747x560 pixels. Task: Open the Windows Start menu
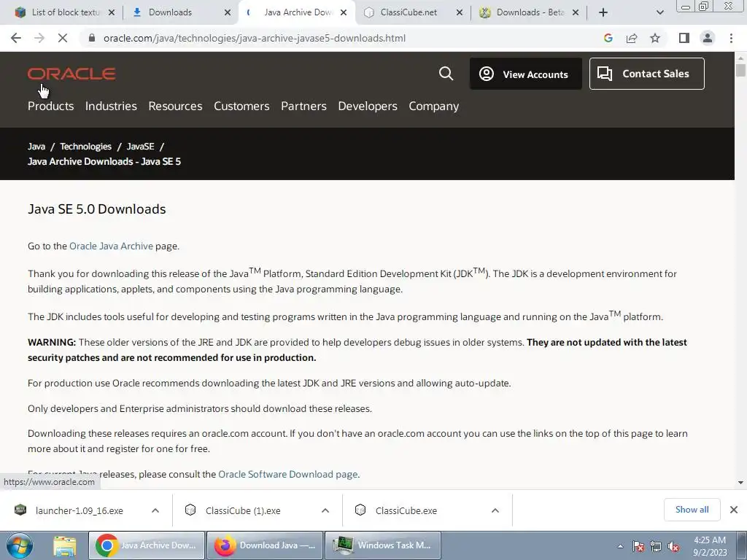coord(20,545)
